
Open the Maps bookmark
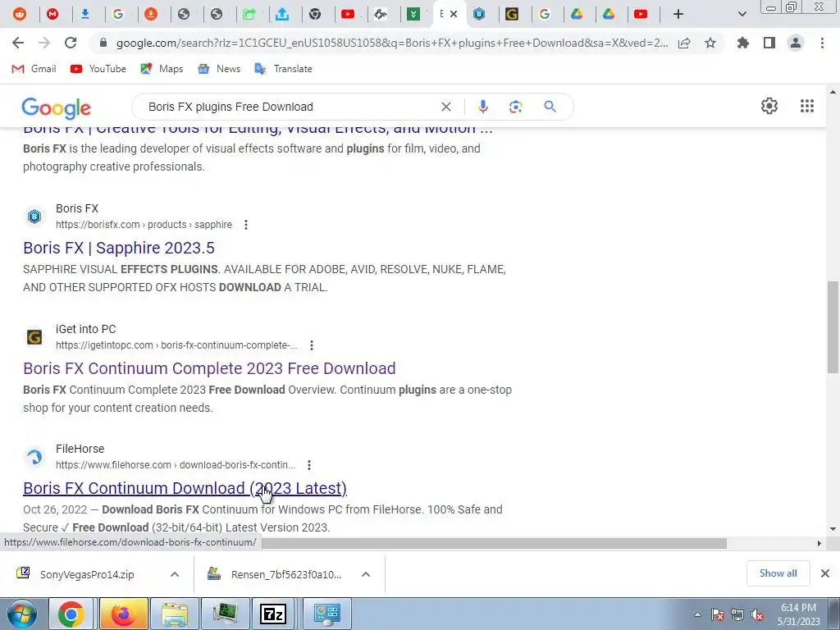point(162,69)
